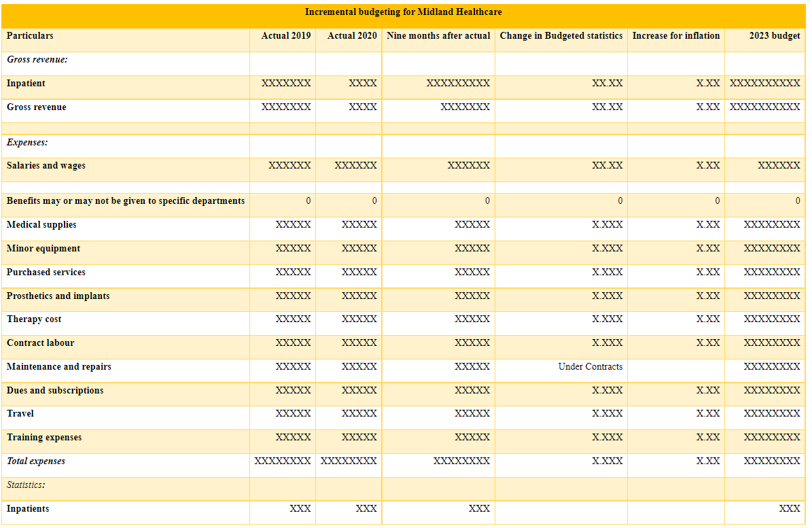Click Total expenses Actual 2019 value
Image resolution: width=812 pixels, height=528 pixels.
click(283, 461)
